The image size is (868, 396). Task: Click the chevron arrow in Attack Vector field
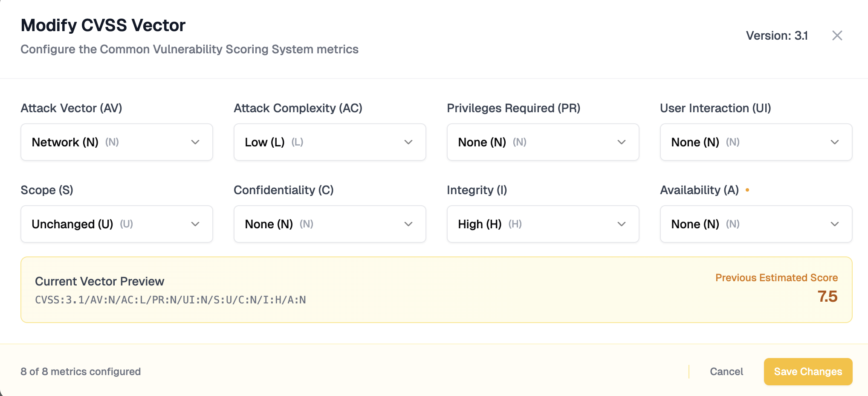pyautogui.click(x=195, y=142)
